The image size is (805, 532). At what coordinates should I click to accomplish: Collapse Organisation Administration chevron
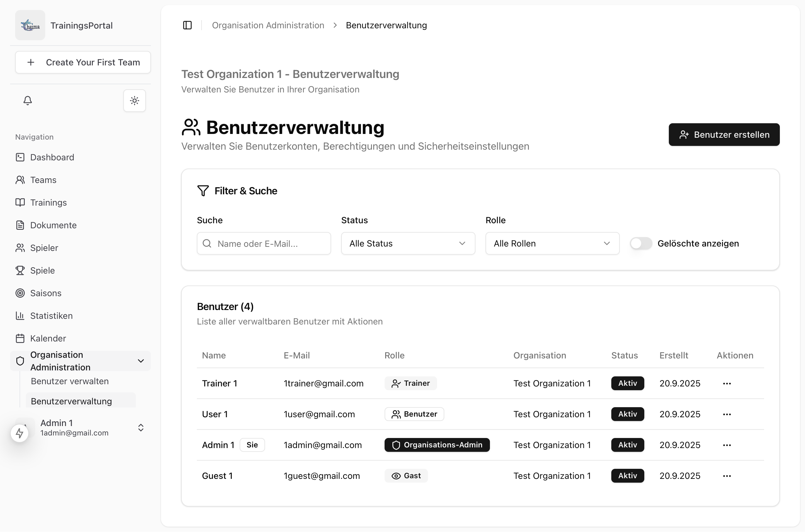[141, 361]
